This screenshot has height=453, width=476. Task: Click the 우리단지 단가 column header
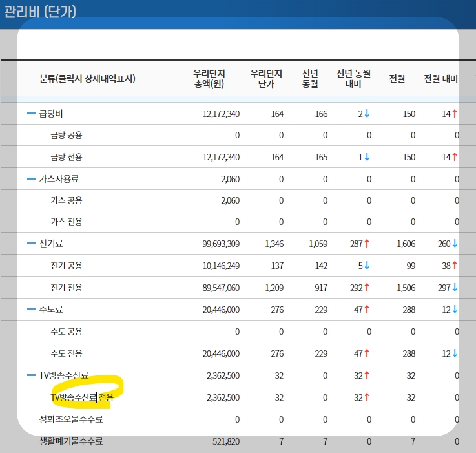click(x=266, y=79)
